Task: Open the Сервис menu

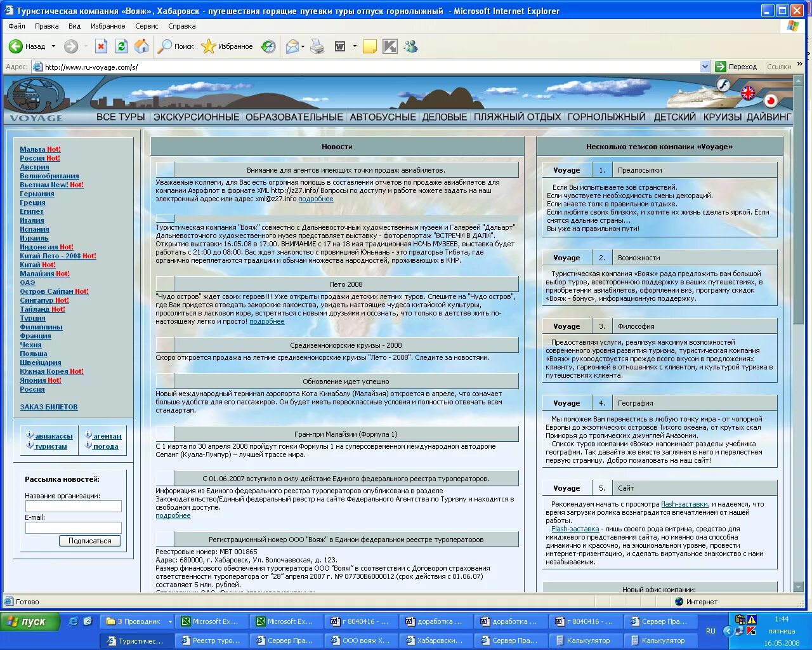Action: (x=147, y=26)
